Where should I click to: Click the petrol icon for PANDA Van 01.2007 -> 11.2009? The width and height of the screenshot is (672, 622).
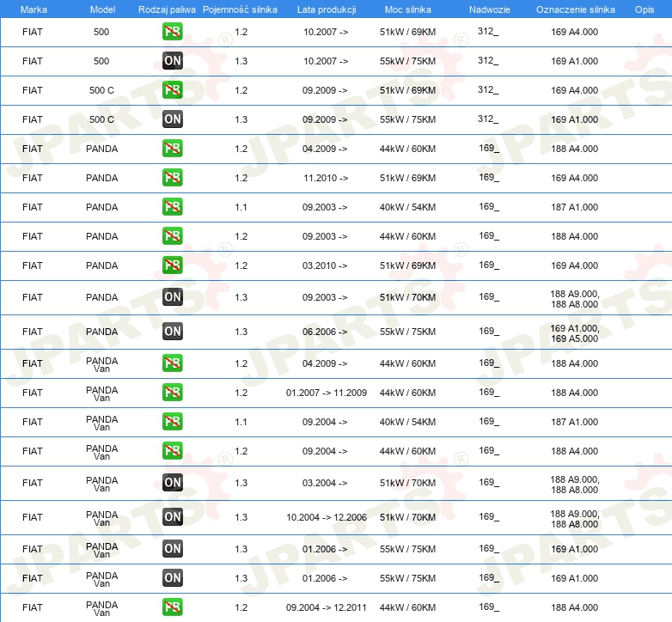coord(172,392)
